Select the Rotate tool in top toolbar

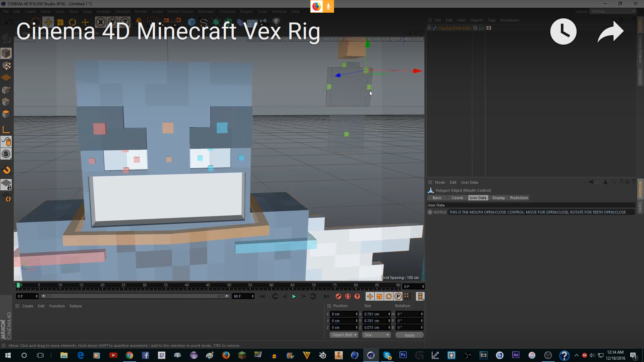coord(72,22)
